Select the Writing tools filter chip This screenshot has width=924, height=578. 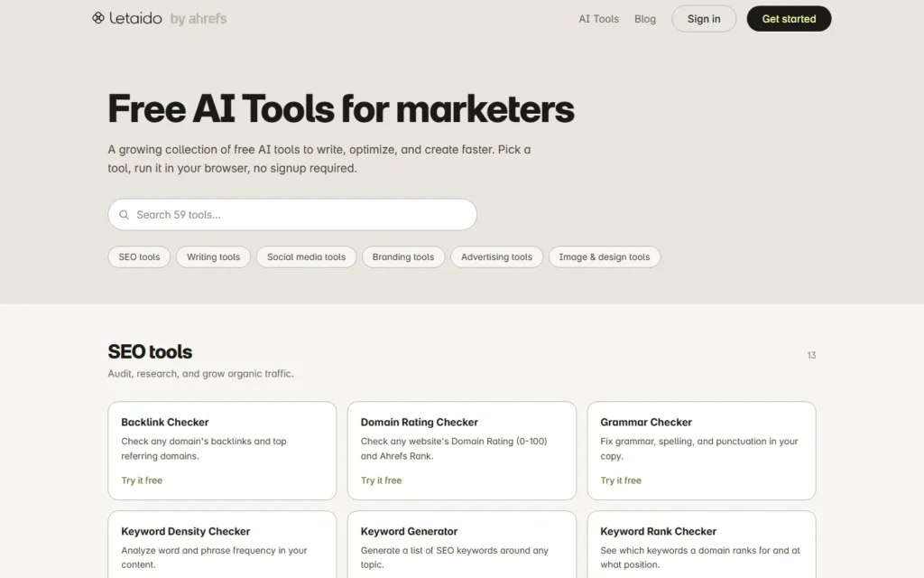coord(213,257)
